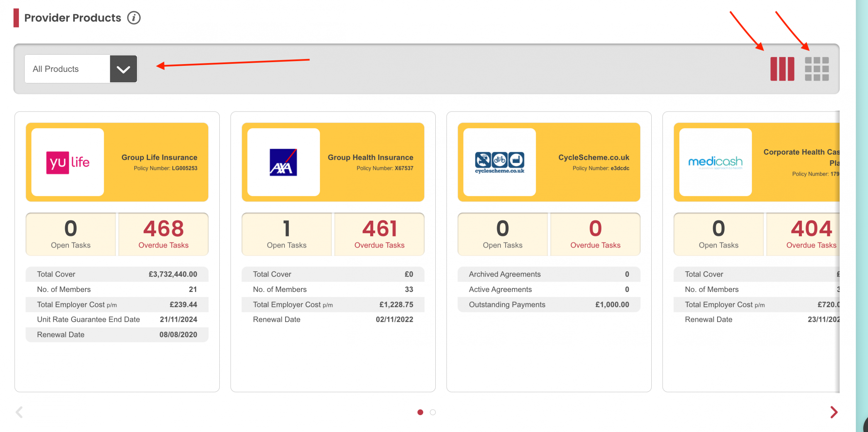This screenshot has width=868, height=432.
Task: Click the AXA logo
Action: pos(283,162)
